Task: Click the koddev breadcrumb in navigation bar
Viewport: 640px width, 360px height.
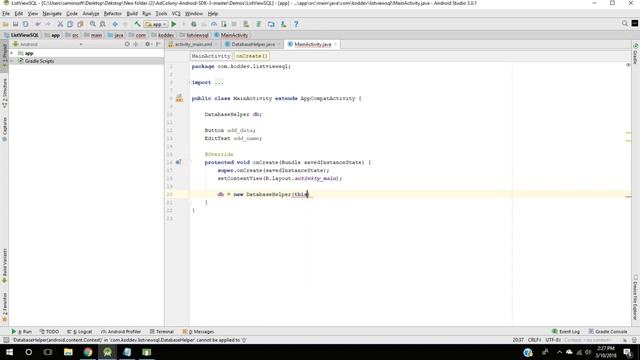Action: point(162,35)
